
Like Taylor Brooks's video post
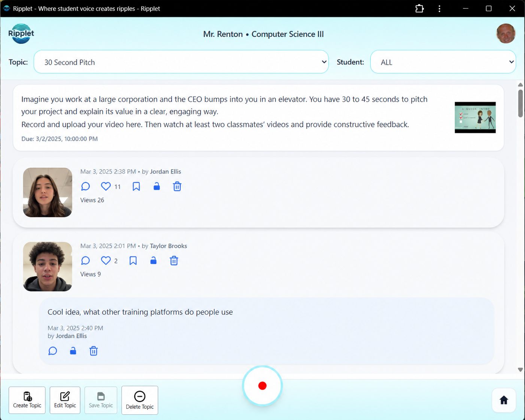pyautogui.click(x=106, y=261)
